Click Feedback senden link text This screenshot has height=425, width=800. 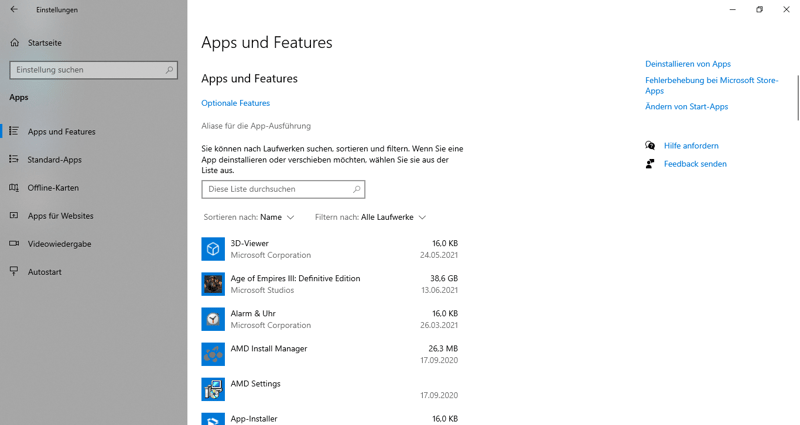(x=695, y=164)
